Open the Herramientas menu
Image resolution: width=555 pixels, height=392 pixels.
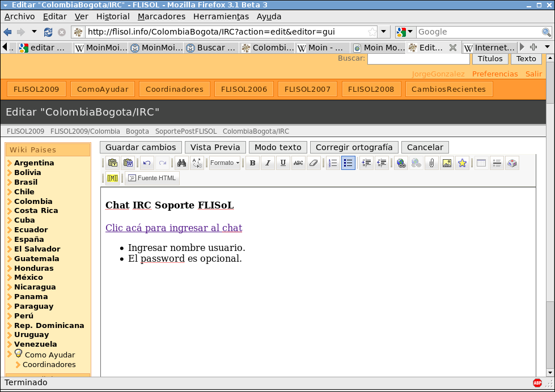[221, 16]
